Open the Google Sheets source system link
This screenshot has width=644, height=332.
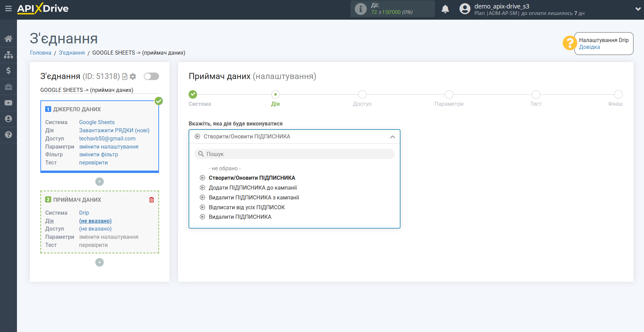tap(97, 122)
